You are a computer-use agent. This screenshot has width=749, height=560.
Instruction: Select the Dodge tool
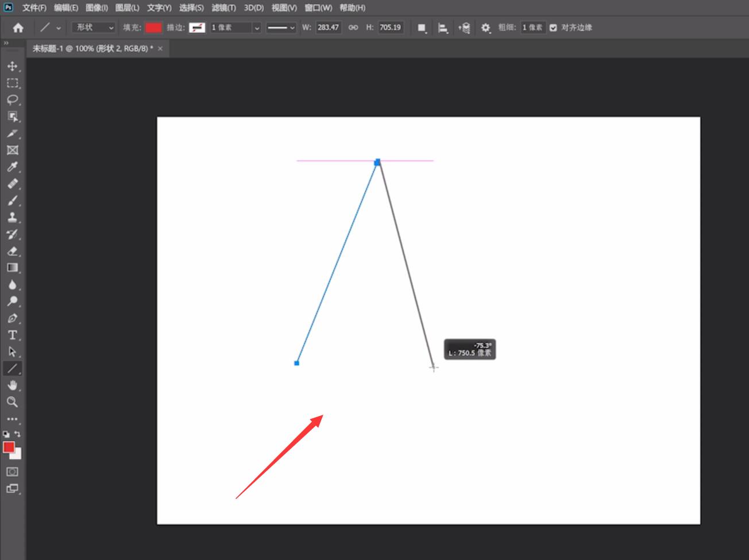12,302
